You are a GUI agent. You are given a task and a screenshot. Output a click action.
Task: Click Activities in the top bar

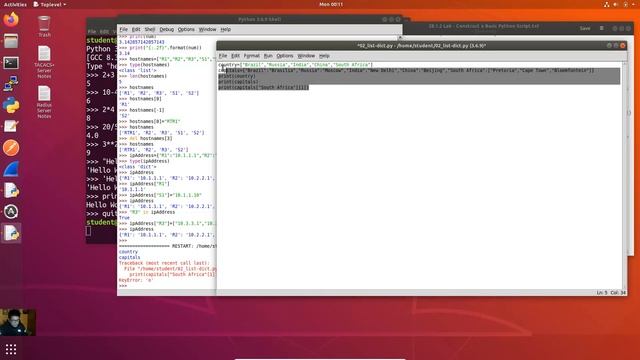pyautogui.click(x=15, y=4)
